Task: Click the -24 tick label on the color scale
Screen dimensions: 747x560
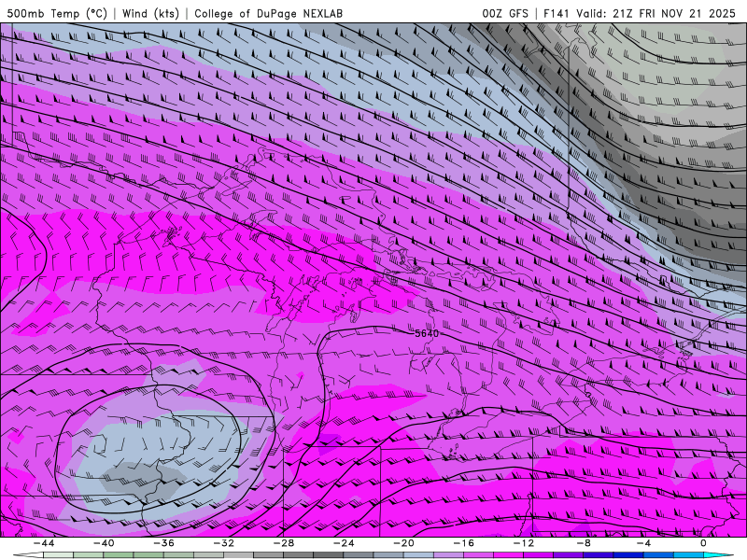Action: click(344, 543)
